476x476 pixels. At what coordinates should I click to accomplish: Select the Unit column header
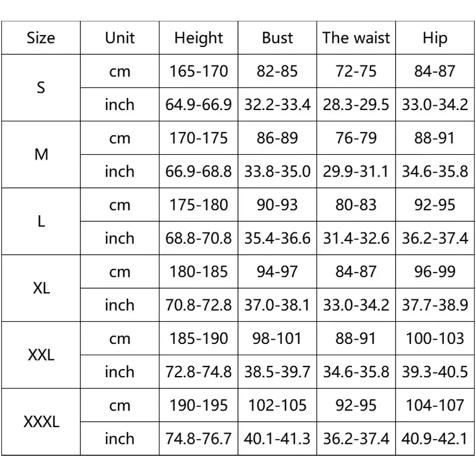point(120,38)
